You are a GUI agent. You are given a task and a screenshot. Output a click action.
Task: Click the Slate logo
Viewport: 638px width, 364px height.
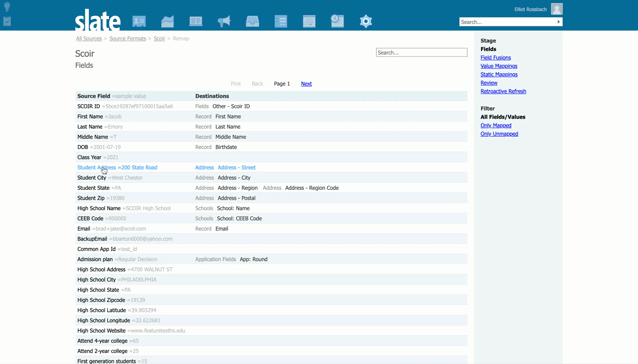coord(98,20)
